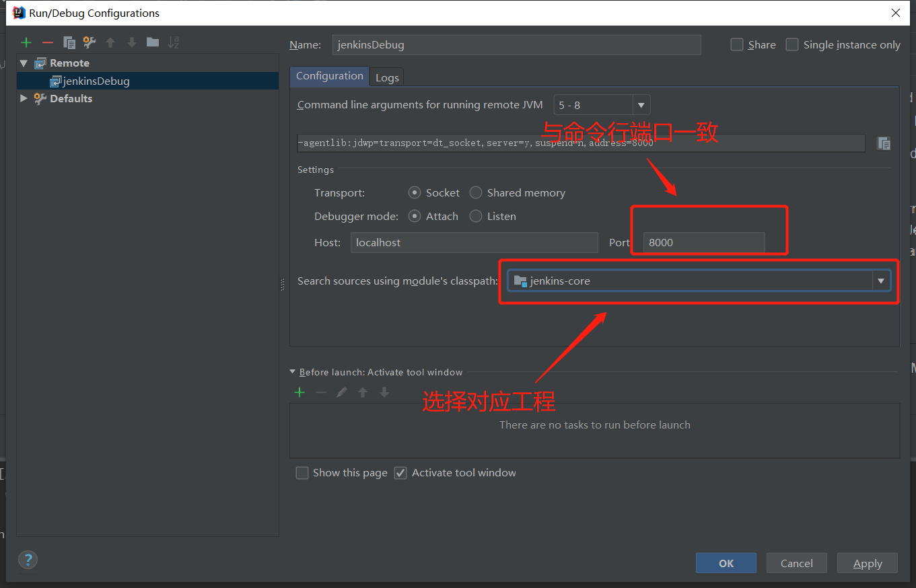
Task: Click the Cancel button
Action: point(797,563)
